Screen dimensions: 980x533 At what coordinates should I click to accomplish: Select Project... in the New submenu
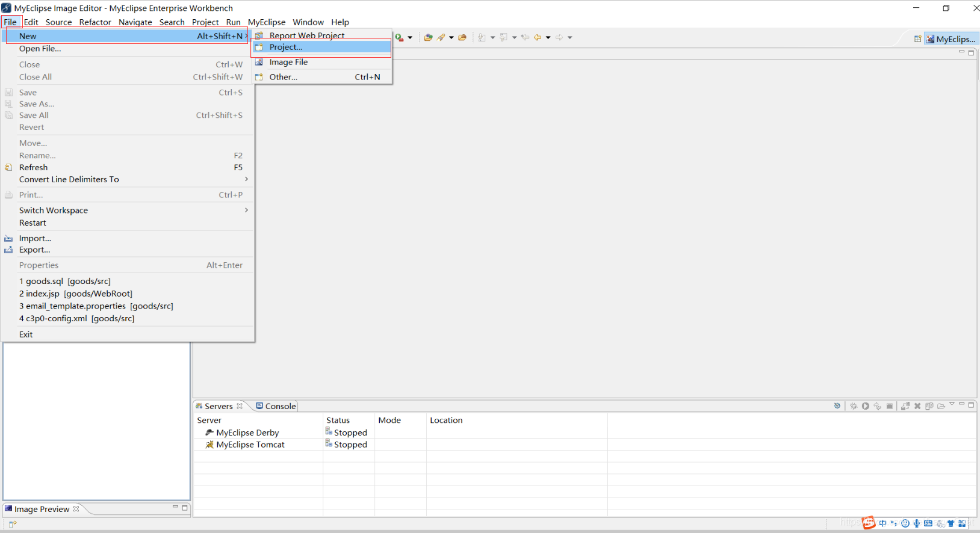(321, 47)
